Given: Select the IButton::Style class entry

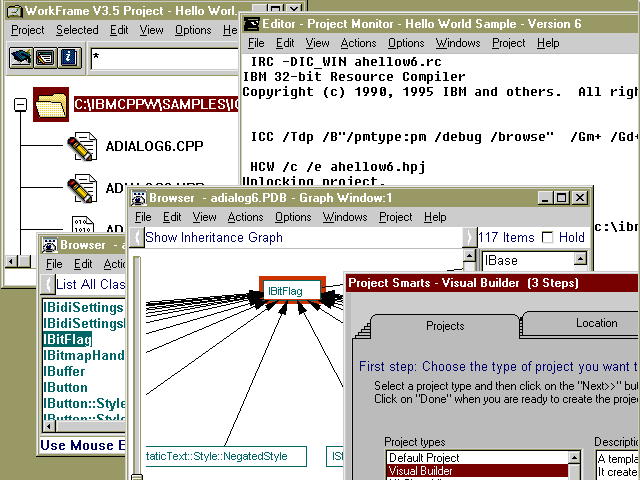Looking at the screenshot, I should [84, 403].
